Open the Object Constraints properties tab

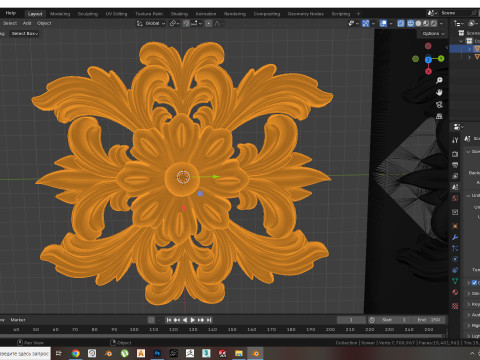point(455,270)
